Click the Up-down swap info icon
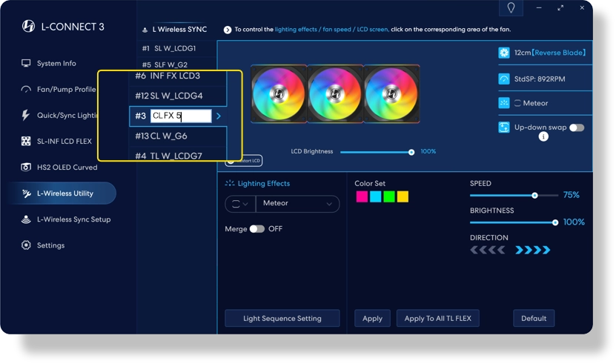The height and width of the screenshot is (364, 616). 543,136
